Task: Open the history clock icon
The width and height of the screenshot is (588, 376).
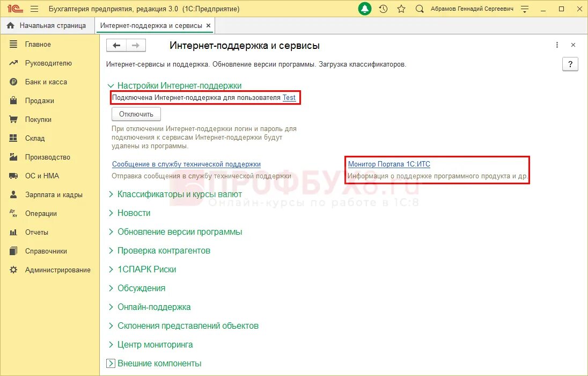Action: (383, 9)
